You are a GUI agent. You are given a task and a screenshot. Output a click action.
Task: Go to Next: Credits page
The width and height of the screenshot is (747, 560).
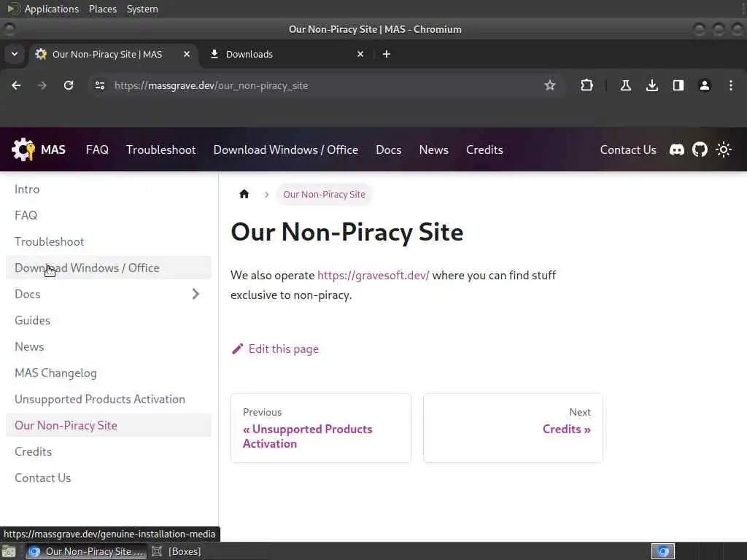click(513, 428)
